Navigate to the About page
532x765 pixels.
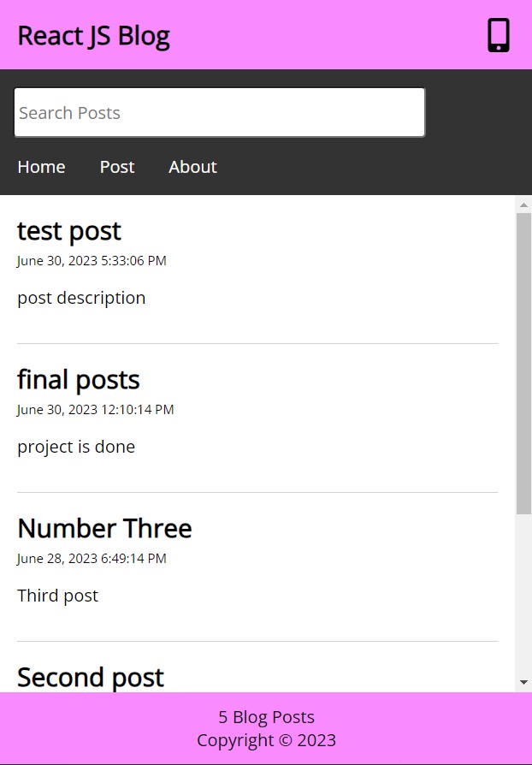point(192,167)
